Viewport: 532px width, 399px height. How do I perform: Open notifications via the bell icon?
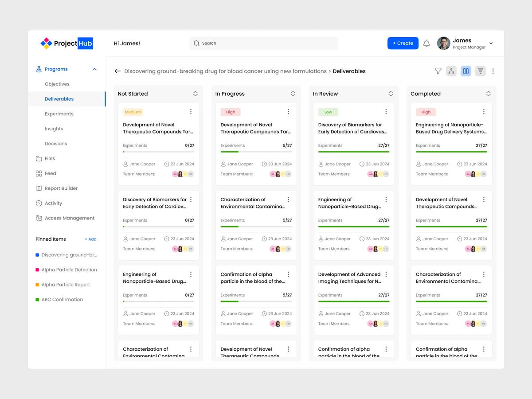coord(426,43)
